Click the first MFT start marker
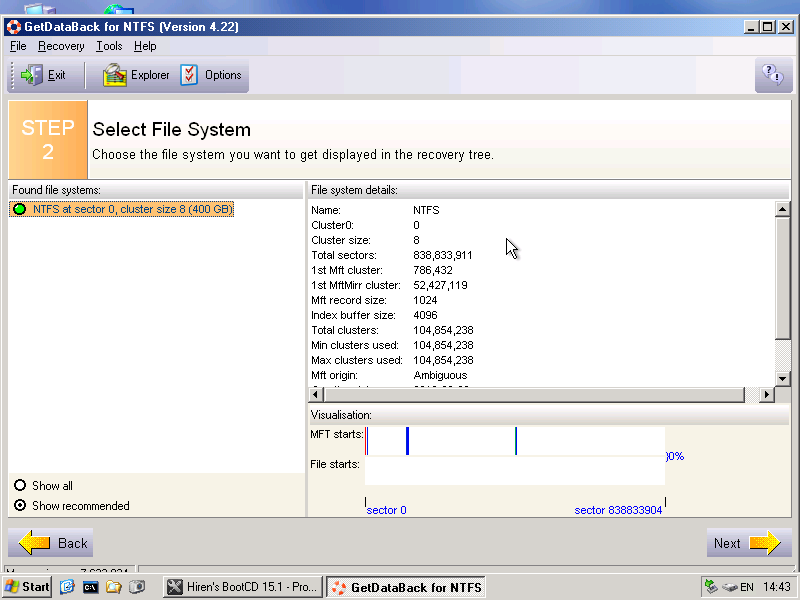The width and height of the screenshot is (800, 600). (367, 441)
